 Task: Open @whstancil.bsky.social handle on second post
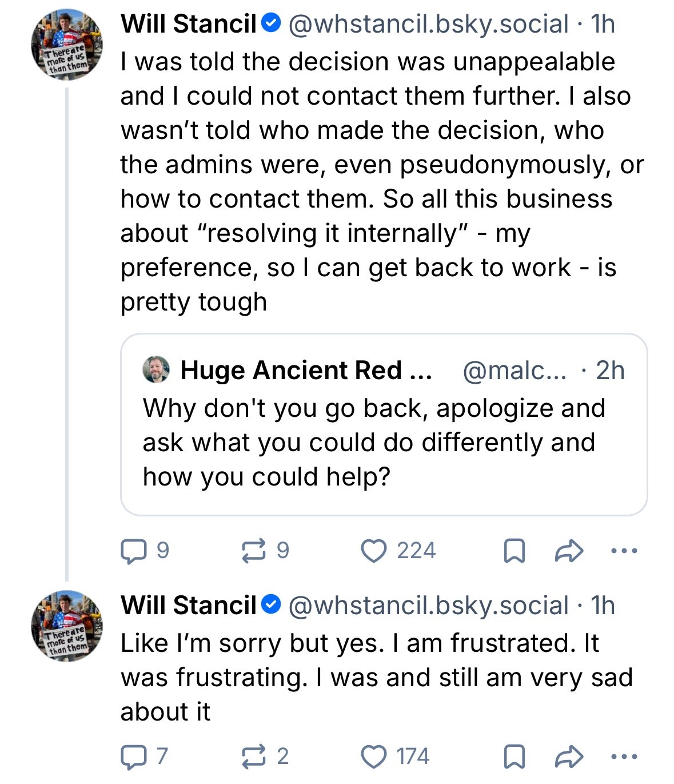(428, 606)
